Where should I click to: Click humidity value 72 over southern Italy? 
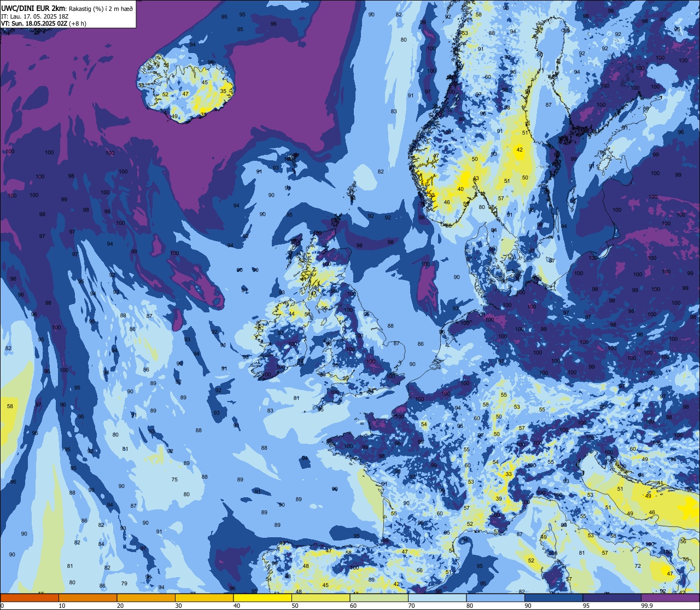(638, 566)
